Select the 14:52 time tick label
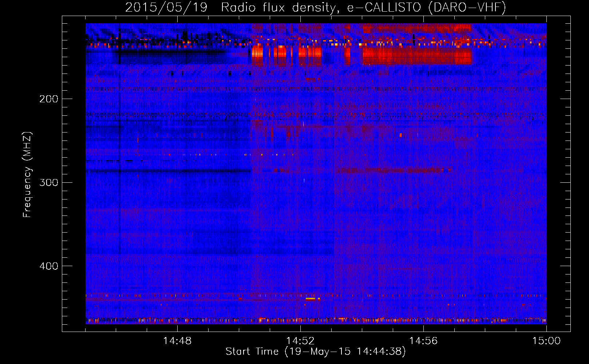589x364 pixels. tap(300, 341)
